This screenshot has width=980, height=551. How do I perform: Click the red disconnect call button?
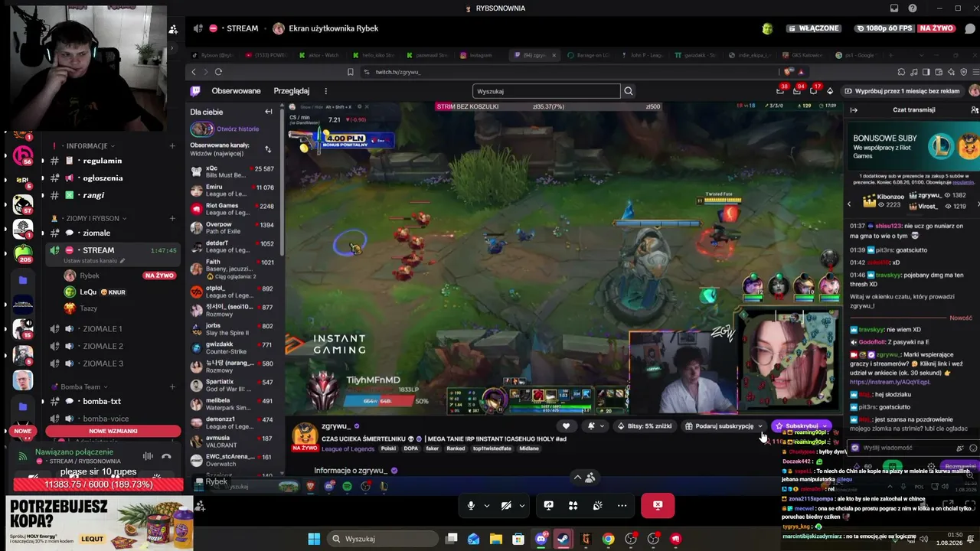[658, 505]
